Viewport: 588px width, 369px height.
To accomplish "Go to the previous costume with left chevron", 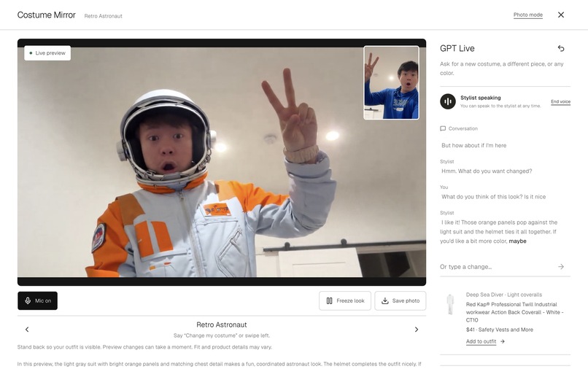I will (x=27, y=329).
